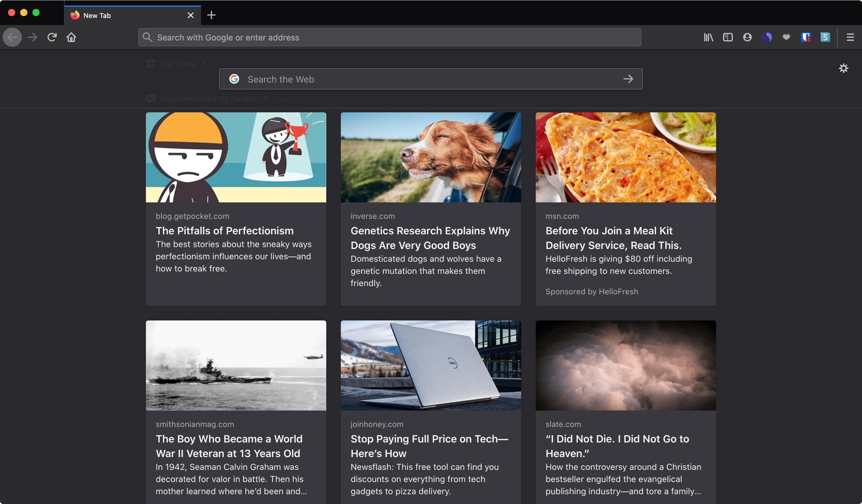This screenshot has width=862, height=504.
Task: Open Stop Paying Full Price on Tech
Action: 429,446
